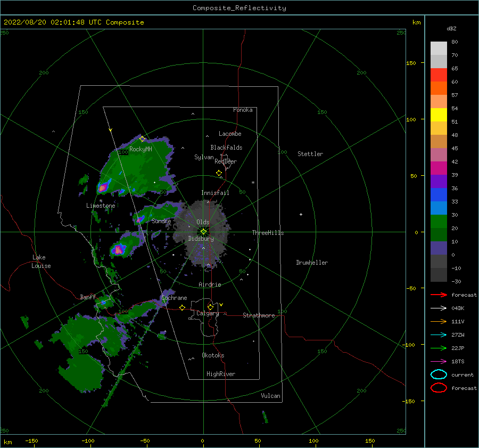Click the Didsbury town label
The height and width of the screenshot is (448, 479).
click(x=201, y=239)
